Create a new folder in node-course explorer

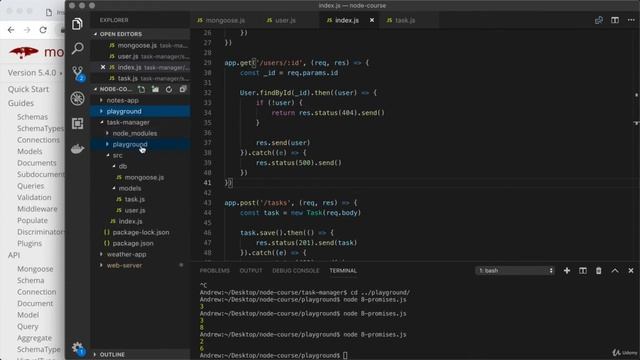(x=155, y=89)
